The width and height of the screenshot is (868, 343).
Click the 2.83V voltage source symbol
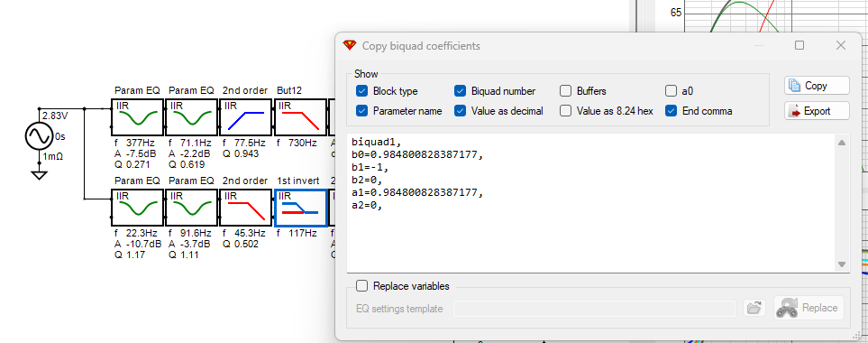[40, 135]
